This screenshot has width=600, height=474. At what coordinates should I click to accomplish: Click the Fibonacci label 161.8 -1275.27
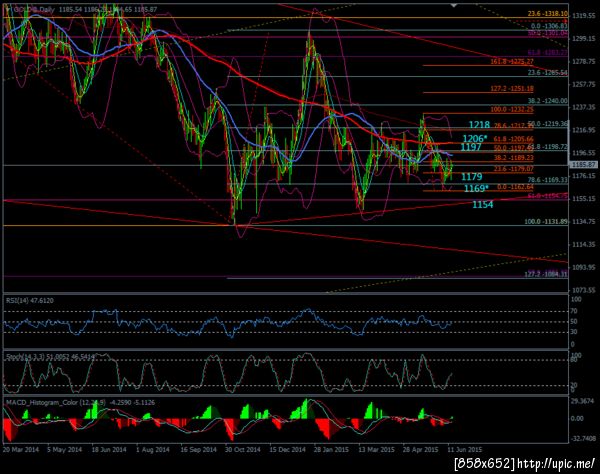pos(512,61)
